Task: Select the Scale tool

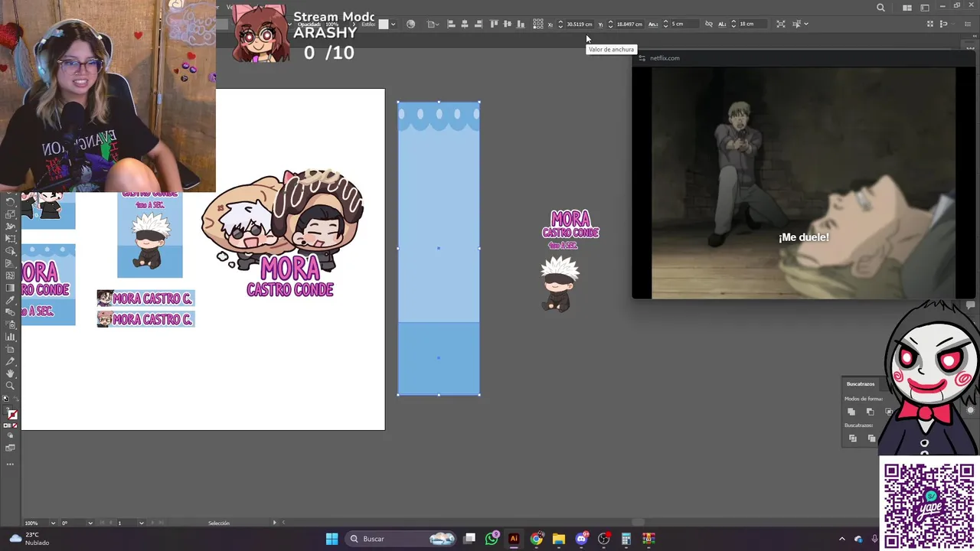Action: point(11,216)
